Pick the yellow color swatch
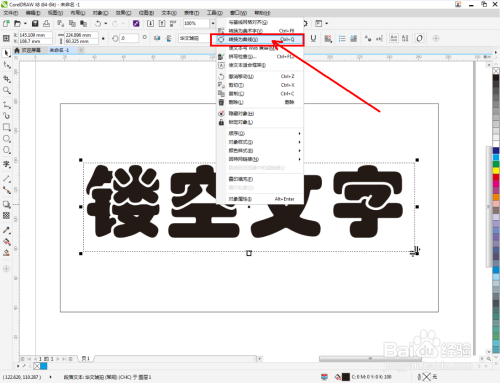The image size is (500, 383). coord(496,170)
